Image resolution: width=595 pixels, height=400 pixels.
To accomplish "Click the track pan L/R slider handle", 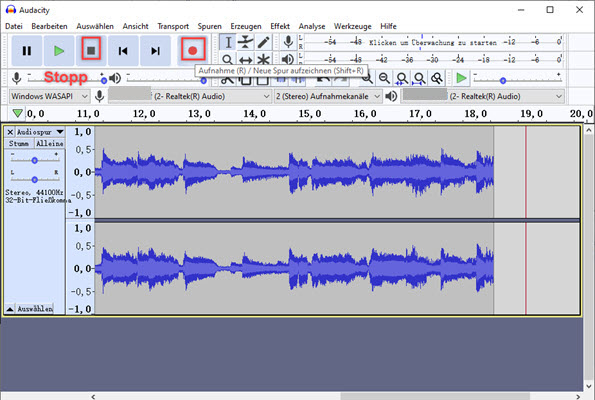I will (35, 180).
